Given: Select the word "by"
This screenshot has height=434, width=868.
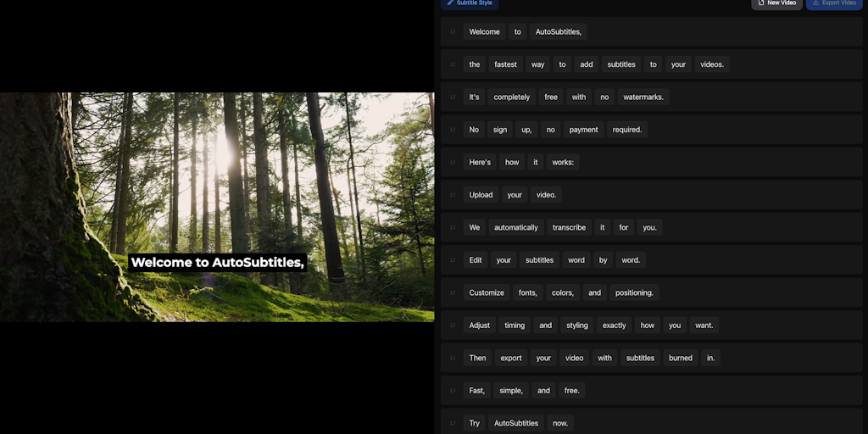Looking at the screenshot, I should coord(604,260).
